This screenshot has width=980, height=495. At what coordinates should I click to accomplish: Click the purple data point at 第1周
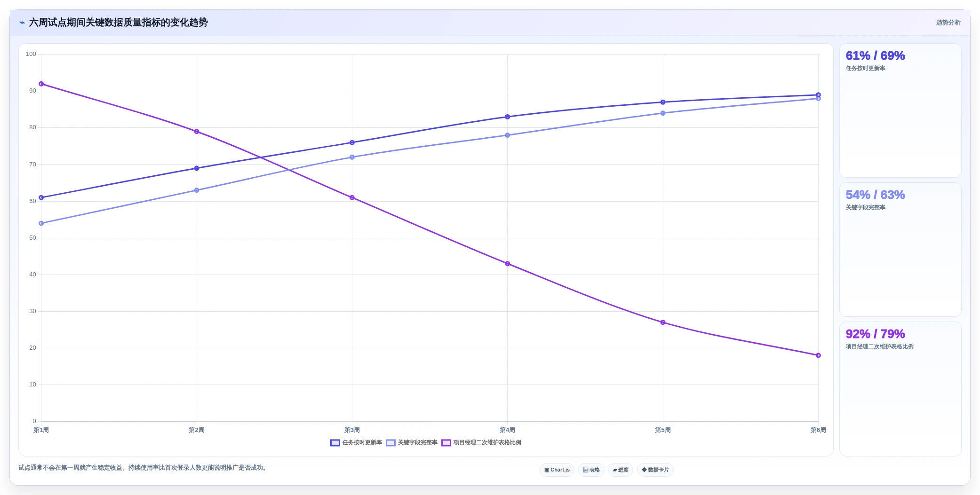click(41, 84)
